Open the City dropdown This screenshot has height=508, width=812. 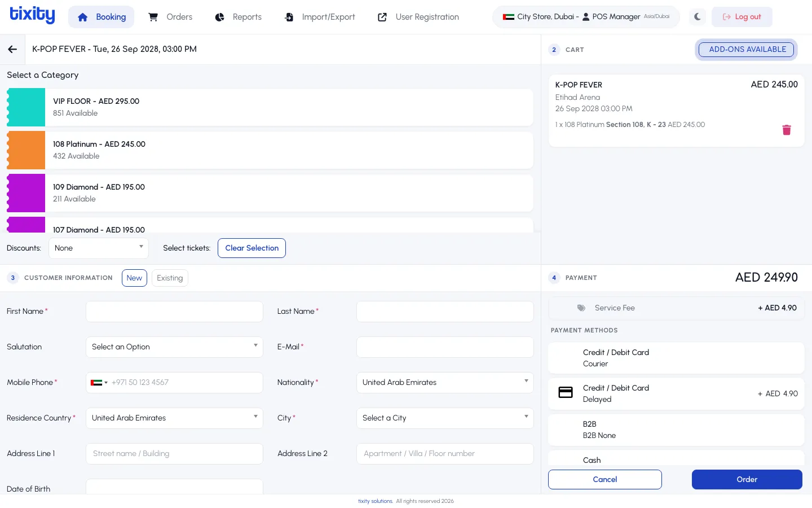point(445,418)
